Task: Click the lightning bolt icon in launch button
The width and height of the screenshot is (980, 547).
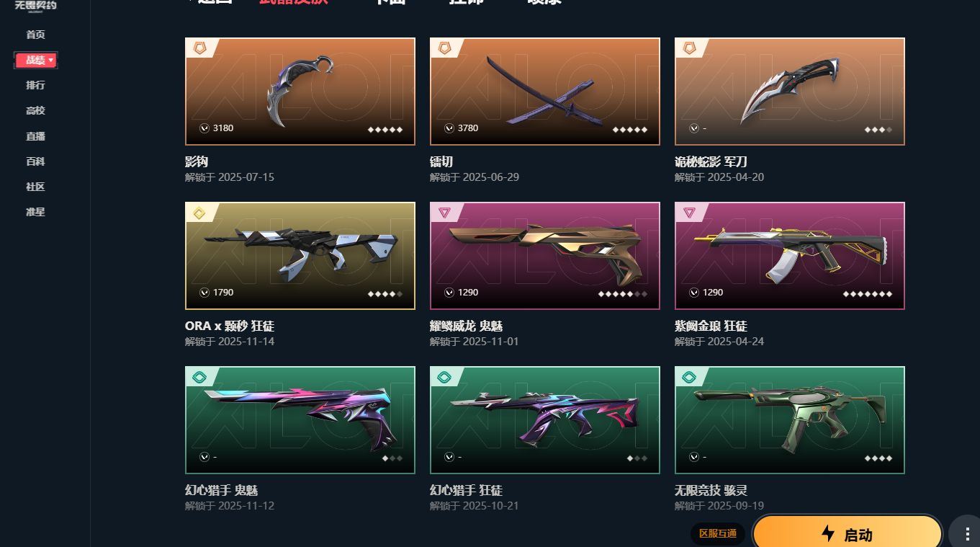Action: (x=828, y=534)
